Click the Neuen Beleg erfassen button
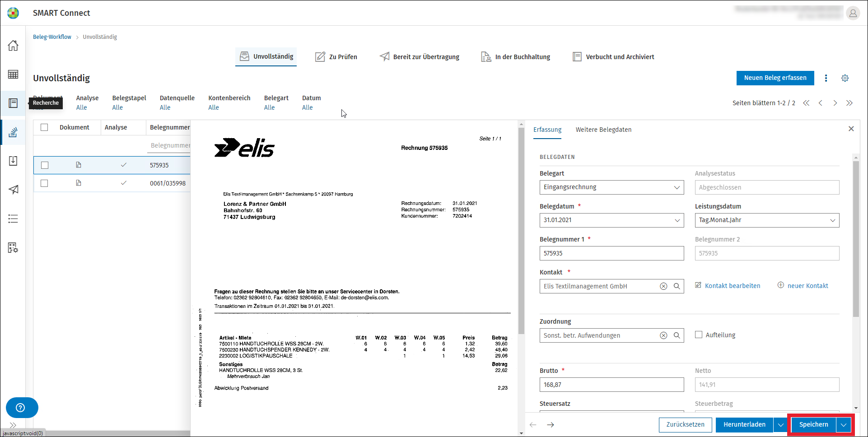Image resolution: width=868 pixels, height=437 pixels. [x=775, y=78]
